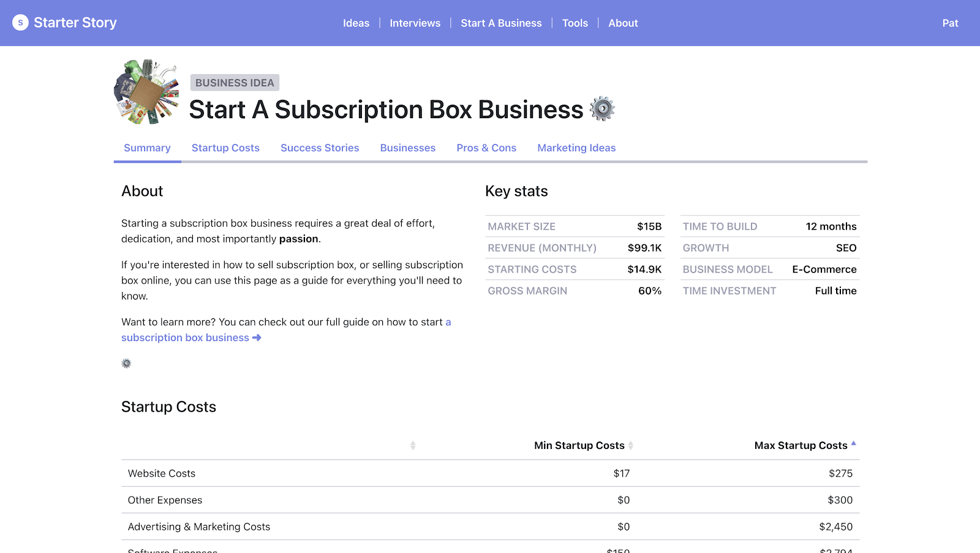Follow the subscription box business guide link

coord(185,337)
